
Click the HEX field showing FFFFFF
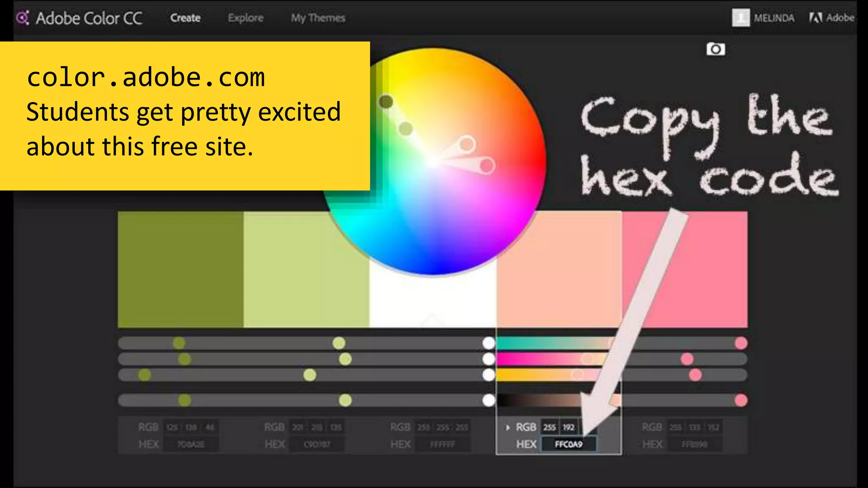click(x=442, y=444)
